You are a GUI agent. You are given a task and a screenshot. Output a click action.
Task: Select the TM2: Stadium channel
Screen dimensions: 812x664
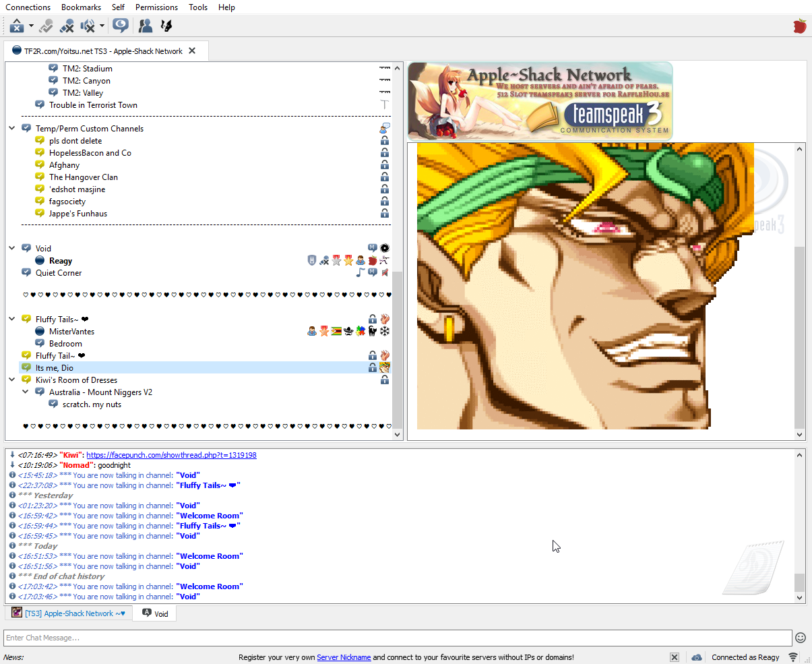point(88,68)
